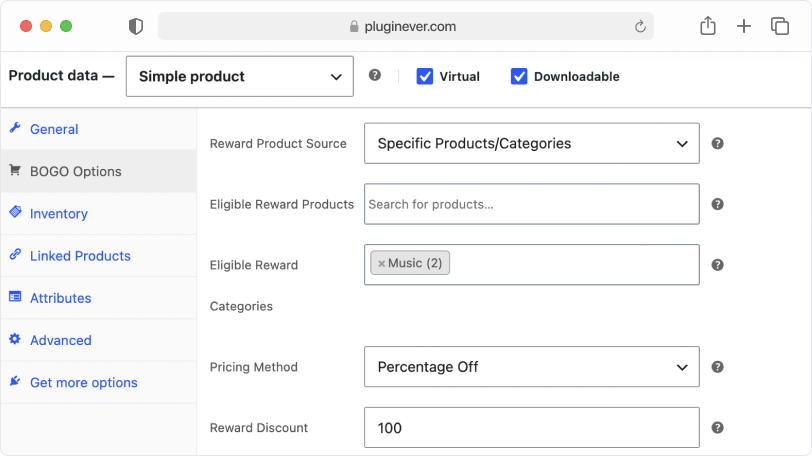The height and width of the screenshot is (456, 812).
Task: Click the Reward Discount label
Action: 258,428
